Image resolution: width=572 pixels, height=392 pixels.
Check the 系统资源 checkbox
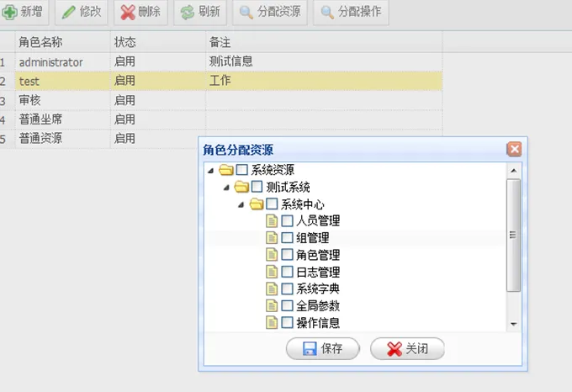(x=242, y=170)
